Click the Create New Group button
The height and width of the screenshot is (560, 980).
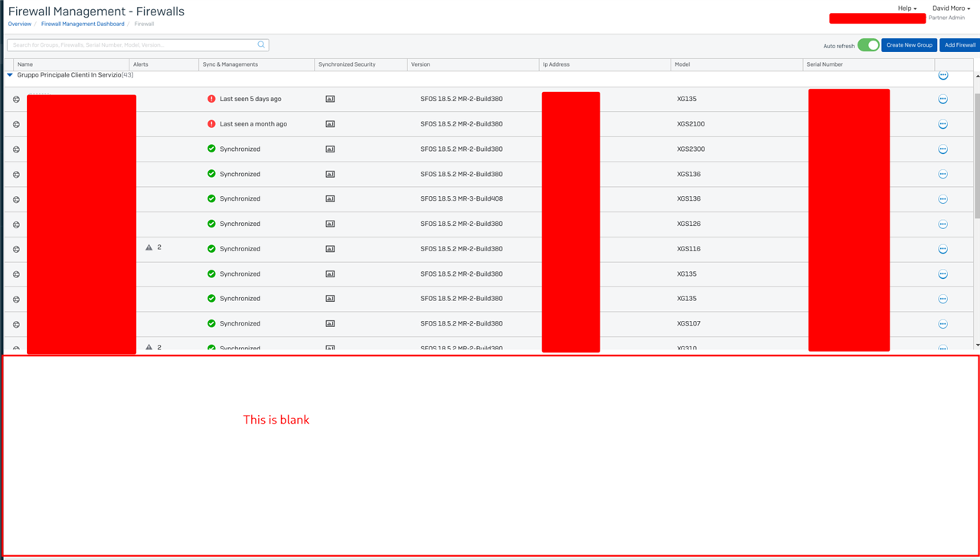(910, 45)
